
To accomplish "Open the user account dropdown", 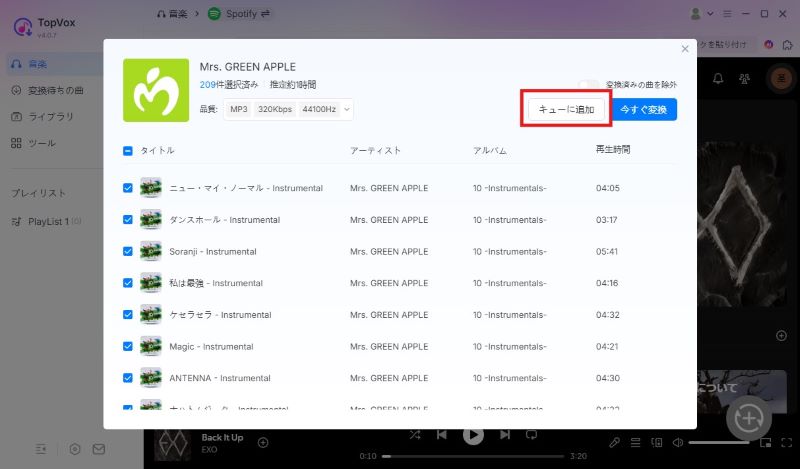I will [x=701, y=14].
